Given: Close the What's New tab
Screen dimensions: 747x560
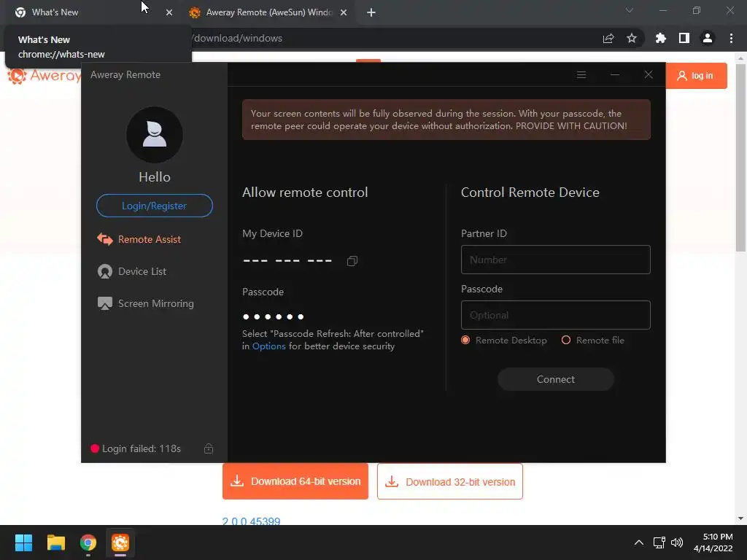Looking at the screenshot, I should coord(169,12).
